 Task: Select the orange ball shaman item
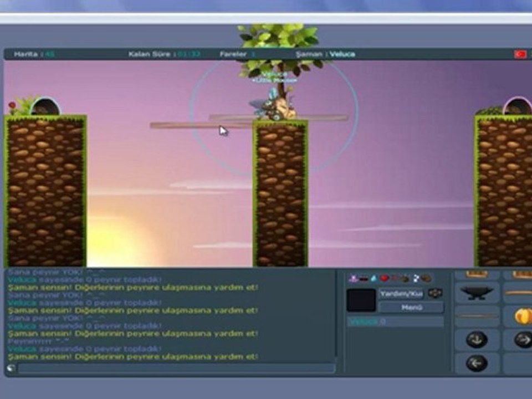518,316
